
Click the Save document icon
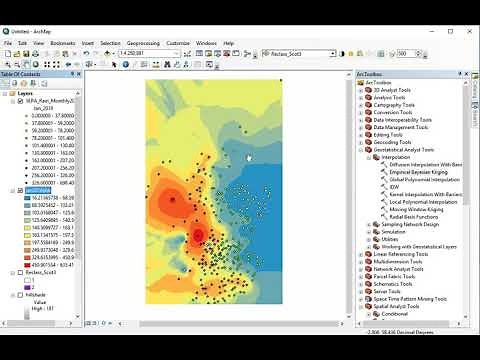(26, 54)
